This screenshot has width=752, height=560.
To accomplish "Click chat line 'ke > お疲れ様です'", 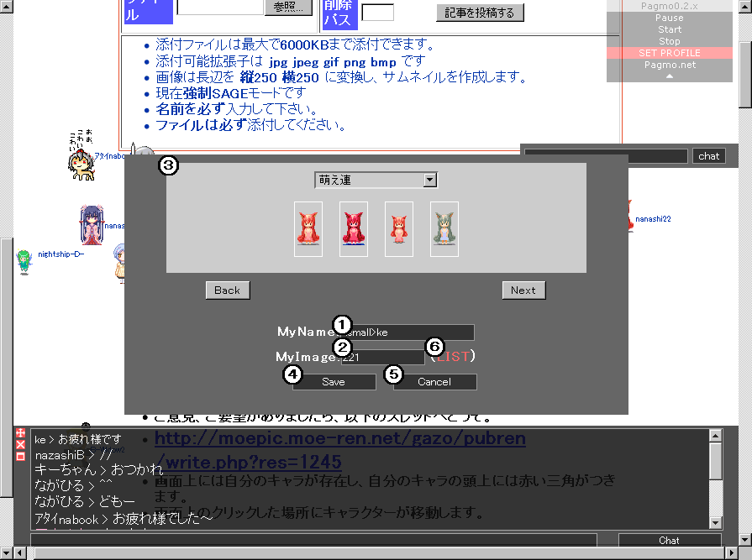I will click(77, 439).
